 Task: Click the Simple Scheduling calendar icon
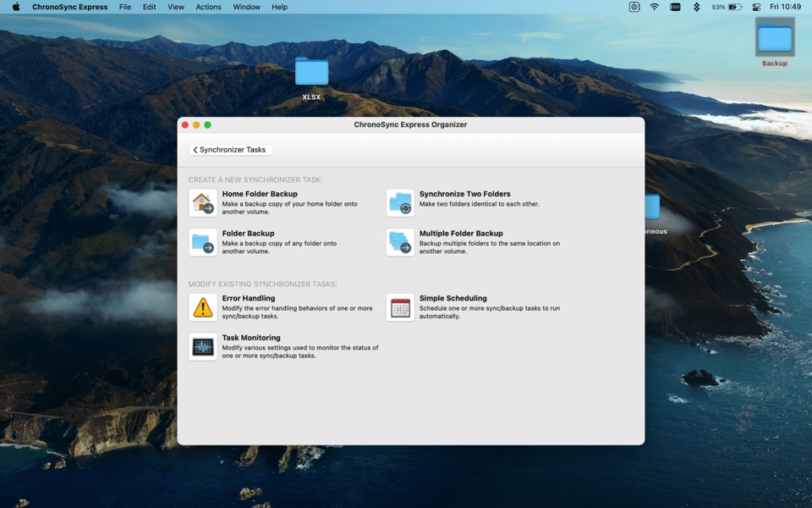tap(400, 306)
